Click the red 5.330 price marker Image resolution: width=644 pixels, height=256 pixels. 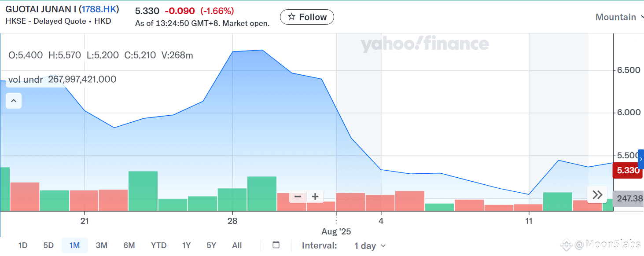pos(628,170)
